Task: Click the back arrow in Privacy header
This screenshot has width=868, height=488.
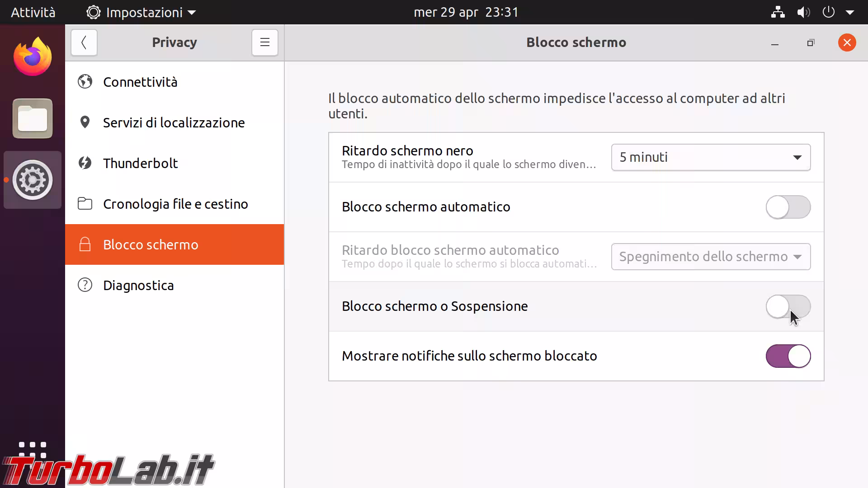Action: pos(84,42)
